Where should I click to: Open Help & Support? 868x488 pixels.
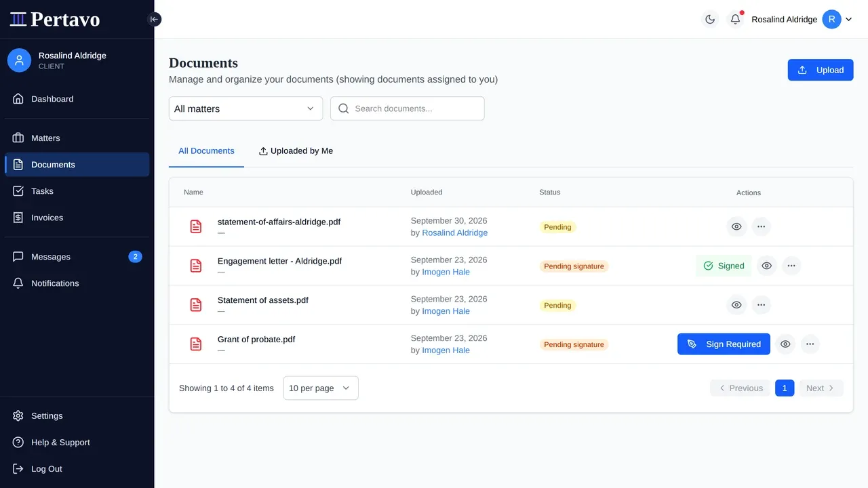[77, 443]
